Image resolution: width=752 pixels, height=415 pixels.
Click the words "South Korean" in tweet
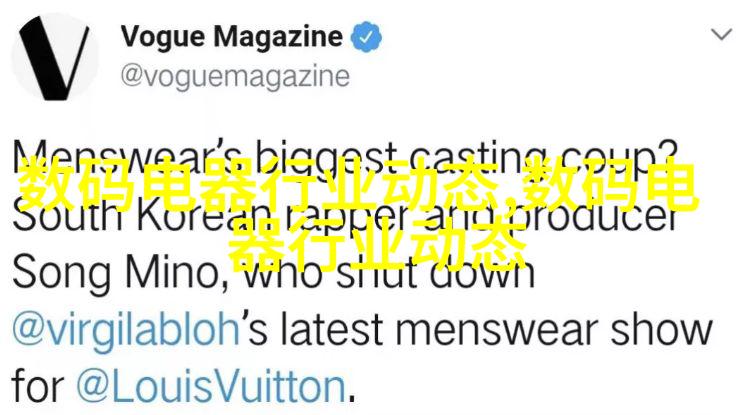pos(141,215)
